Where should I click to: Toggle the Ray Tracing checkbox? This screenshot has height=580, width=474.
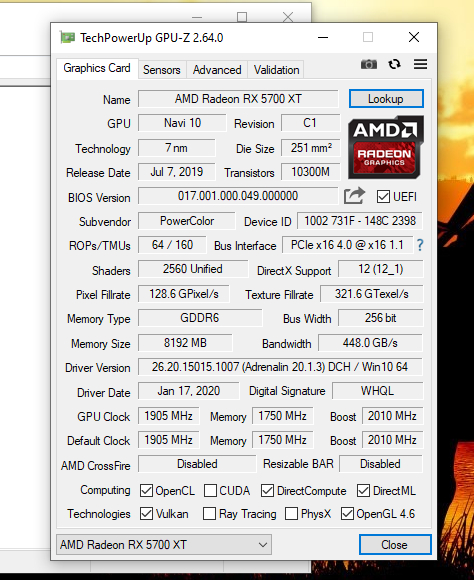[x=209, y=513]
